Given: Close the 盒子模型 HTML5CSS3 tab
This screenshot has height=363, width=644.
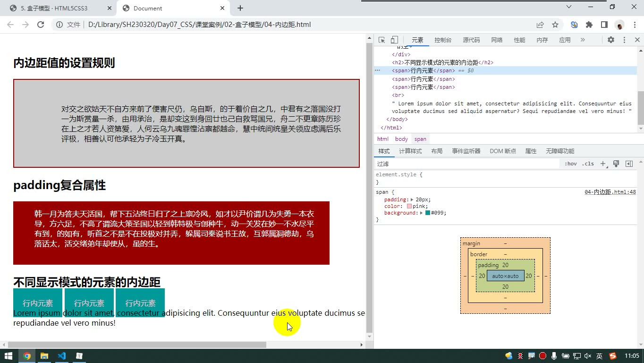Looking at the screenshot, I should point(110,8).
